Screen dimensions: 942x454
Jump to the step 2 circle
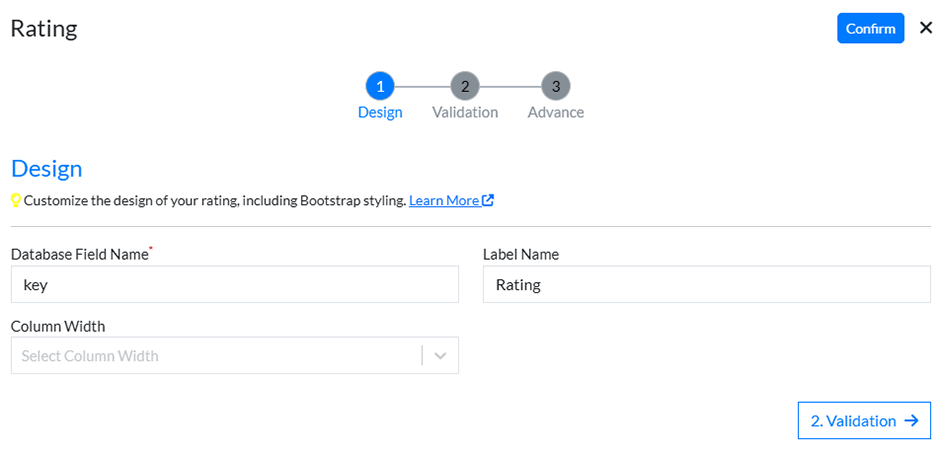point(465,86)
